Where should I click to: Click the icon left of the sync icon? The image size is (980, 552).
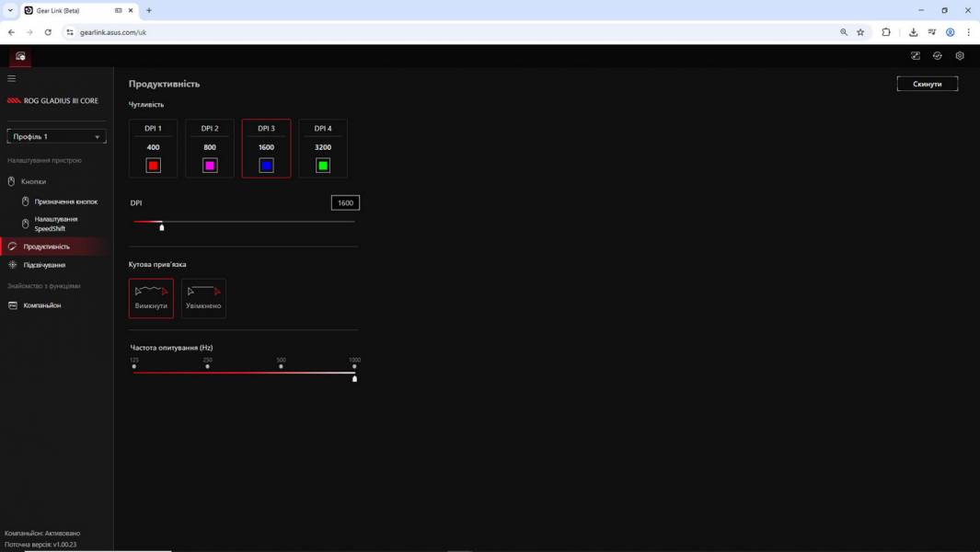pos(916,56)
